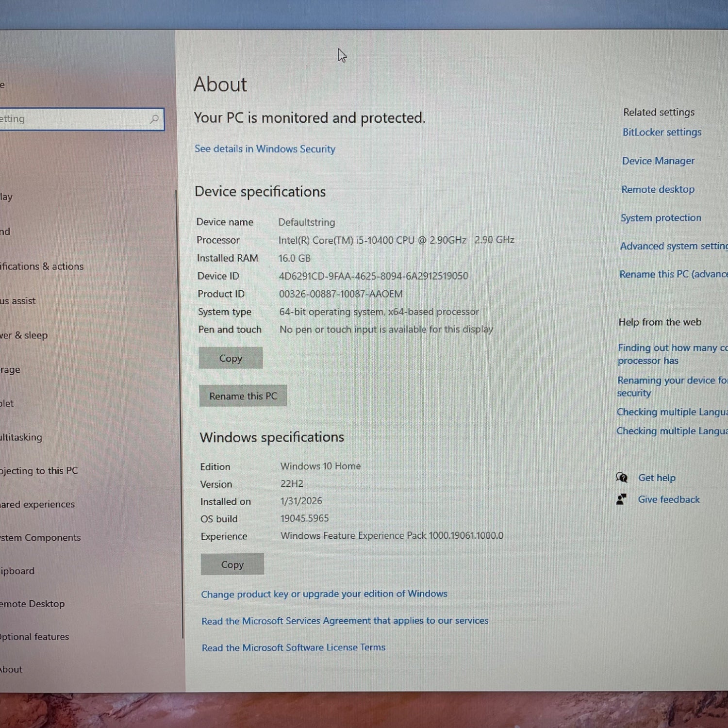This screenshot has width=728, height=728.
Task: Open Power & sleep settings
Action: click(x=24, y=335)
